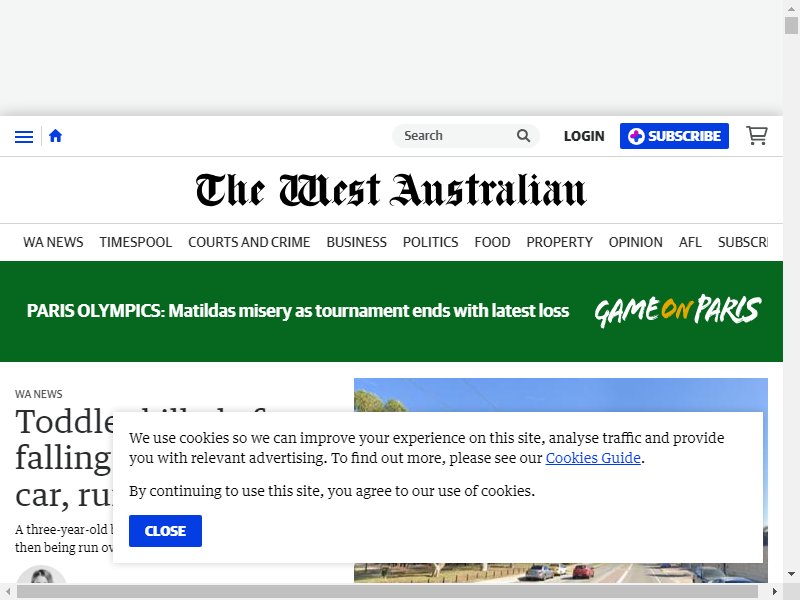Viewport: 800px width, 600px height.
Task: Open the BUSINESS section
Action: [357, 242]
